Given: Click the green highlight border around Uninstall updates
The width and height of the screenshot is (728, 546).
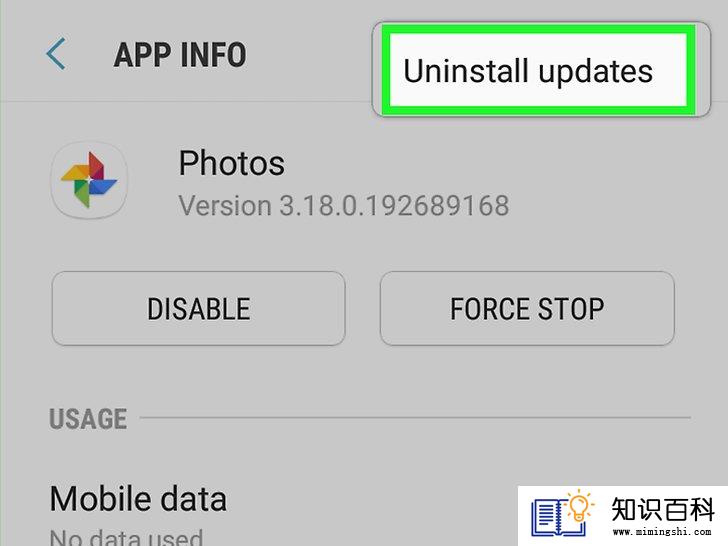Looking at the screenshot, I should click(x=539, y=29).
